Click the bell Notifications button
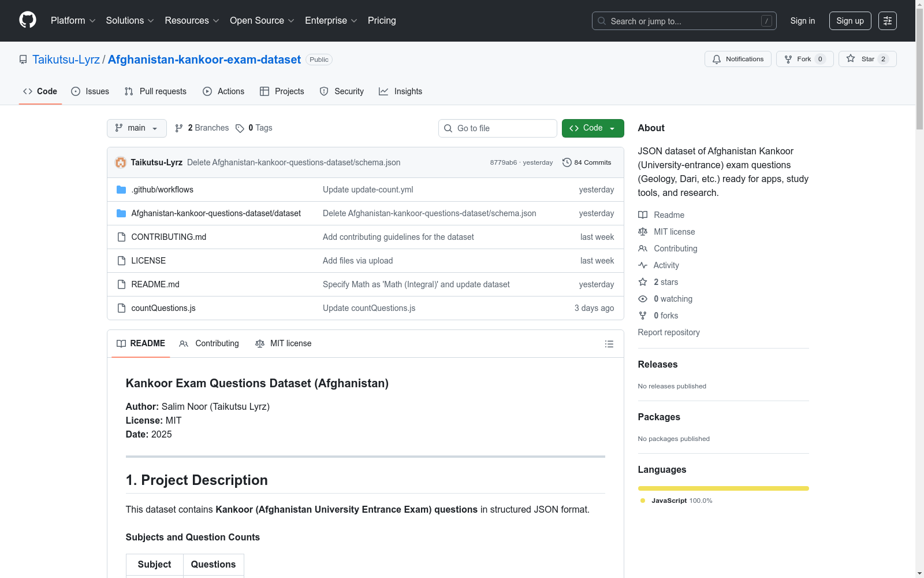Image resolution: width=924 pixels, height=578 pixels. 737,59
